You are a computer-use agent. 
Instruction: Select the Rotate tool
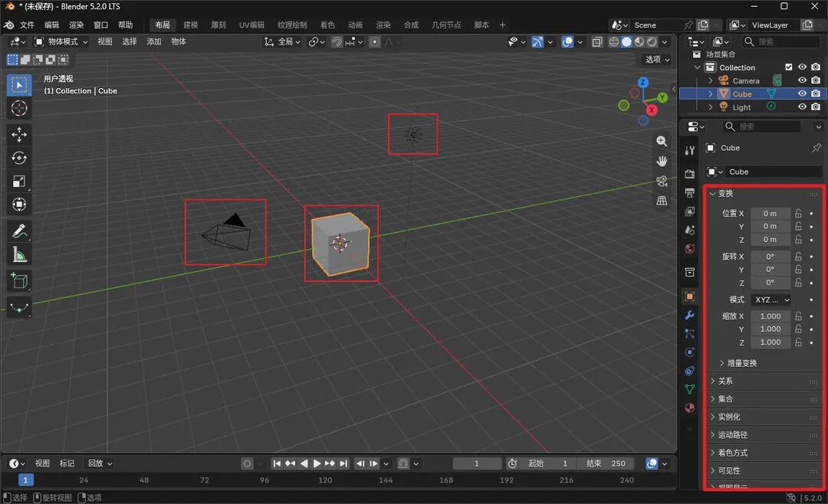19,158
